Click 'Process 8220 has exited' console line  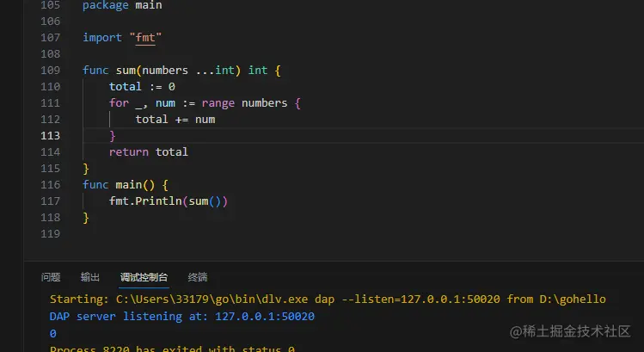point(173,349)
